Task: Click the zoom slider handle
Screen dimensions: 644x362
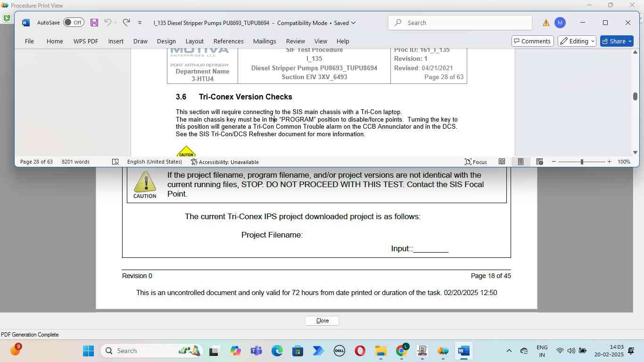Action: click(x=582, y=162)
